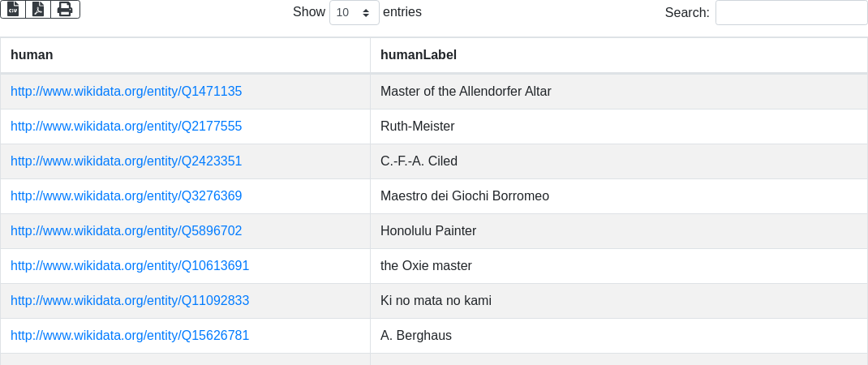Click the Ruth-Meister label cell
Image resolution: width=868 pixels, height=365 pixels.
pyautogui.click(x=418, y=127)
